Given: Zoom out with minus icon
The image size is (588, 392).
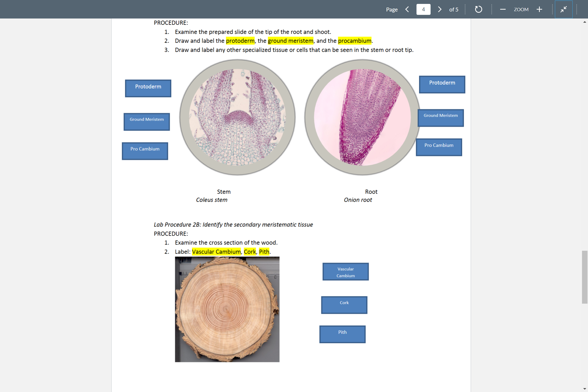Looking at the screenshot, I should point(503,9).
